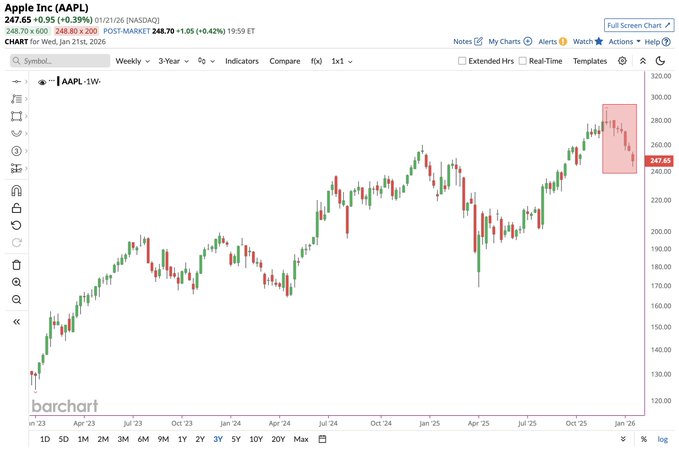Check the Real-Time checkbox
Viewport: 679px width, 450px height.
click(x=523, y=61)
